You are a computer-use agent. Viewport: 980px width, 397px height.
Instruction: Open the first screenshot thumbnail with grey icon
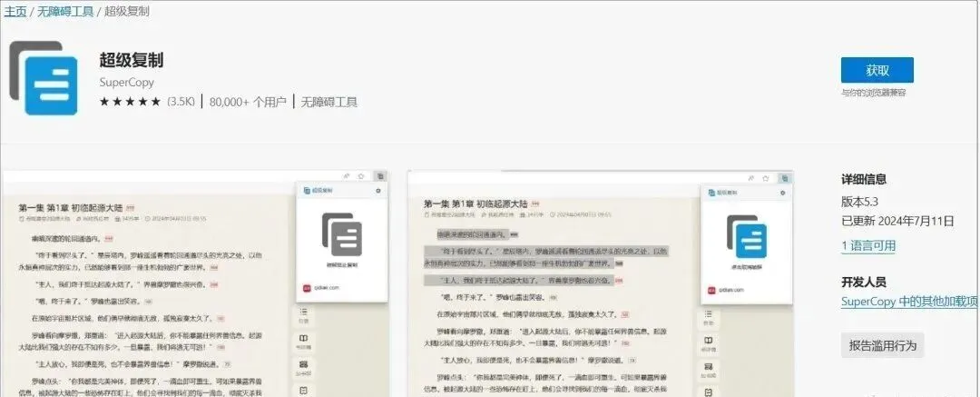click(x=196, y=283)
